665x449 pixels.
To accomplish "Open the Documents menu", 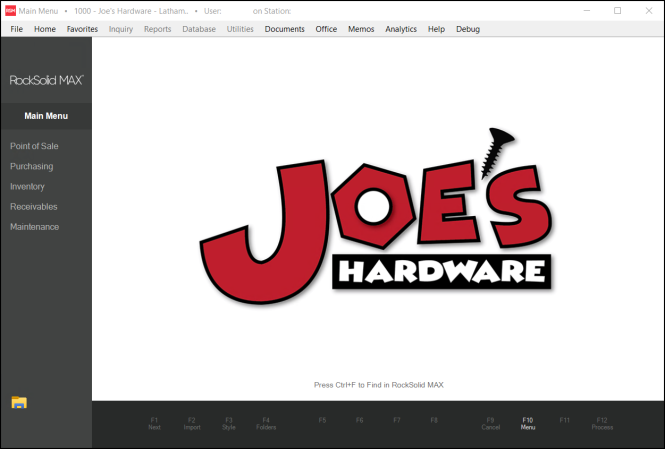I will click(x=285, y=29).
